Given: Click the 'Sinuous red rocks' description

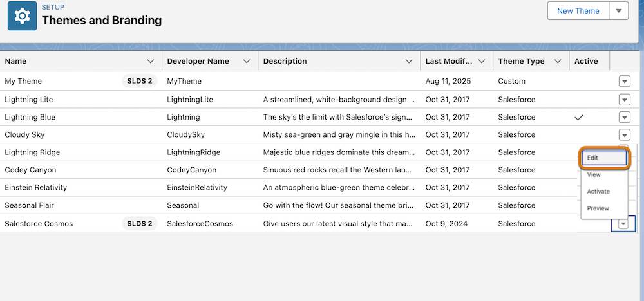Looking at the screenshot, I should click(x=339, y=170).
